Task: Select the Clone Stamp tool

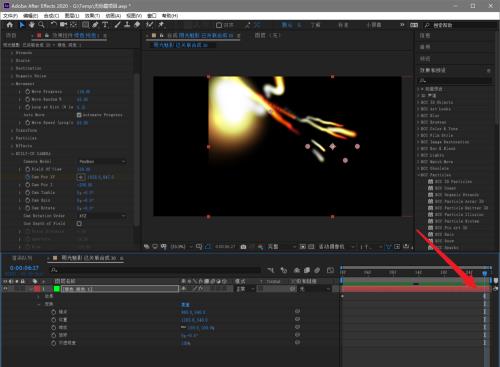Action: pos(127,25)
